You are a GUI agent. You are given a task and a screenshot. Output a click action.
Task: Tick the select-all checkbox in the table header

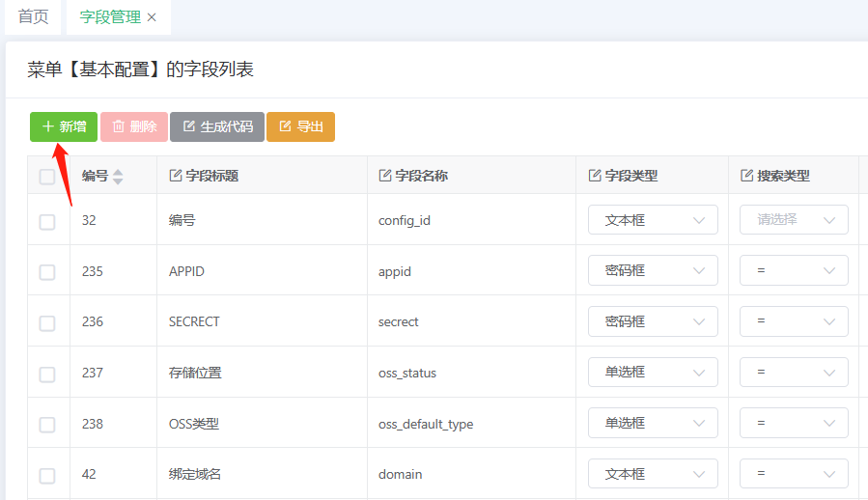(x=47, y=177)
